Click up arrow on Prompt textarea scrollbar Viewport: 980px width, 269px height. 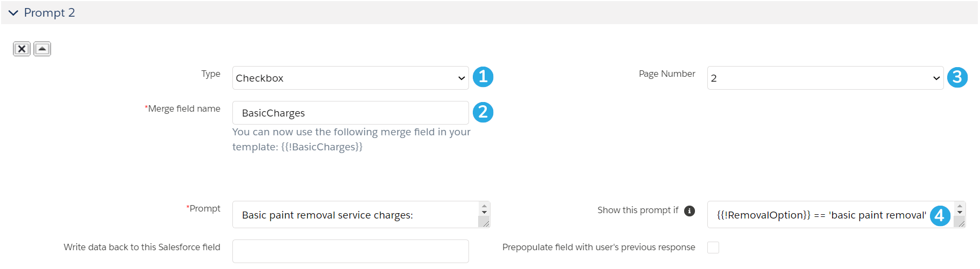(485, 206)
